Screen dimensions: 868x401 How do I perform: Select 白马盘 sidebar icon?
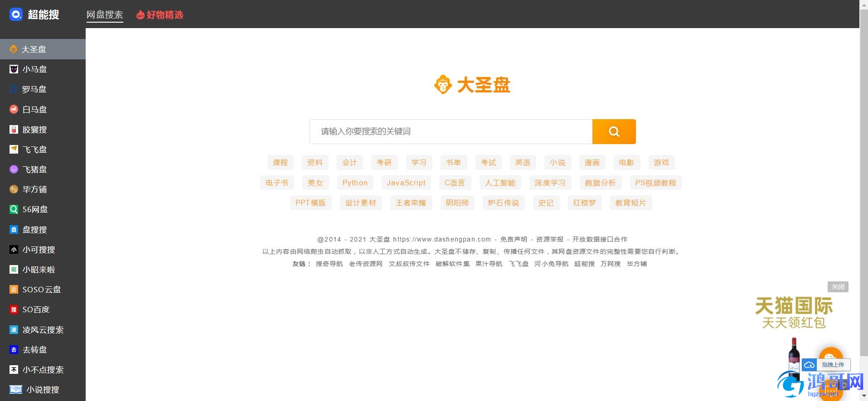[x=14, y=109]
